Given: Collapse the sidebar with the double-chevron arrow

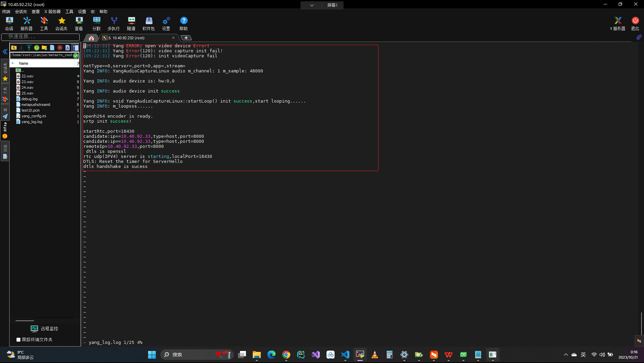Looking at the screenshot, I should (5, 51).
